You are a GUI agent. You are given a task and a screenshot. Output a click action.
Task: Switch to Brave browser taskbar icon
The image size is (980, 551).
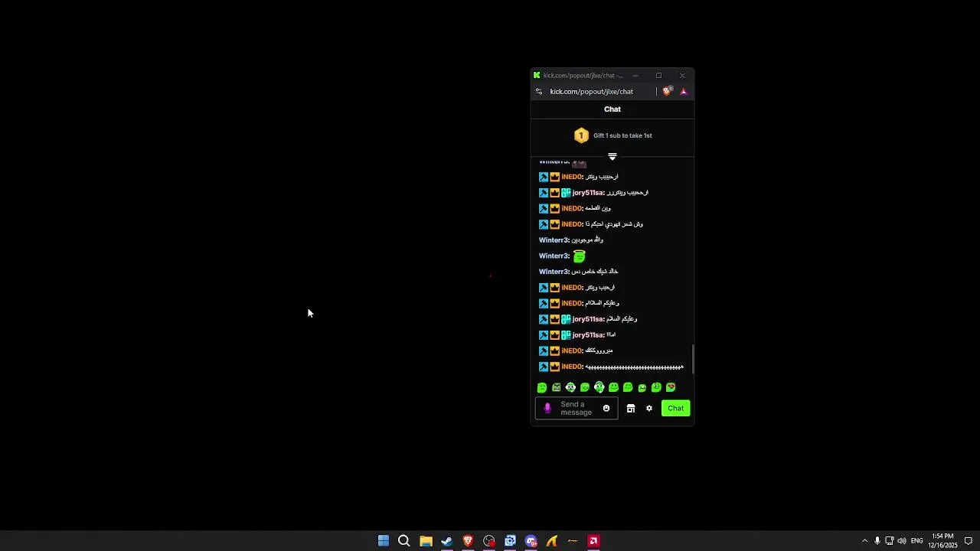pos(468,541)
